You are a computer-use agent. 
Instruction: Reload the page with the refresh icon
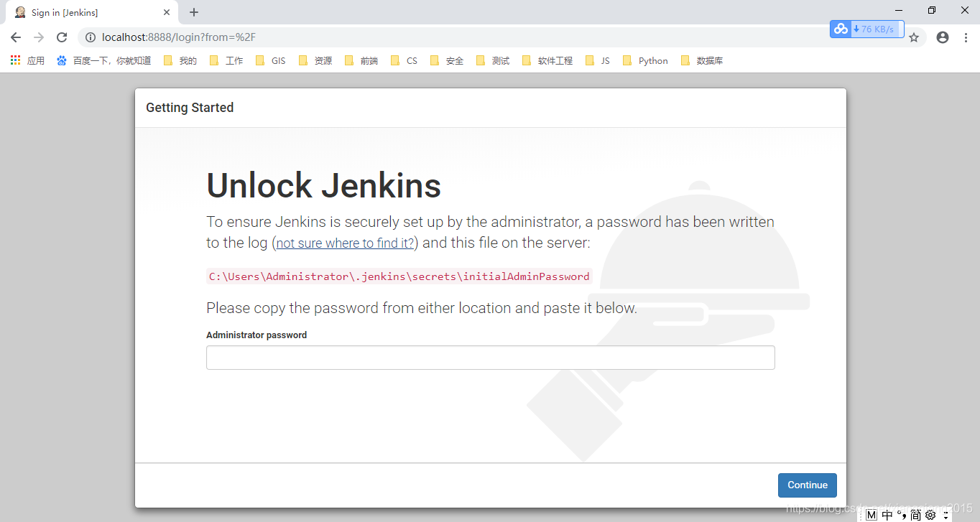click(x=62, y=37)
